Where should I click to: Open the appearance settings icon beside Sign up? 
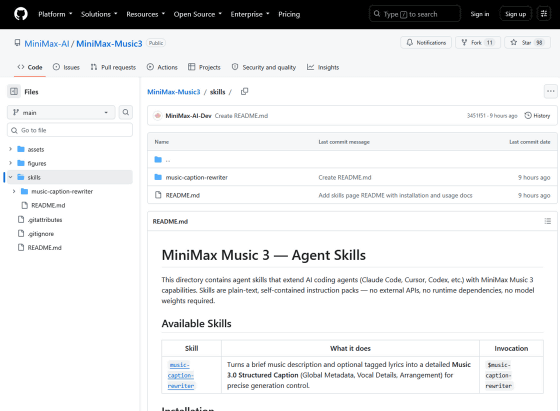(x=544, y=14)
